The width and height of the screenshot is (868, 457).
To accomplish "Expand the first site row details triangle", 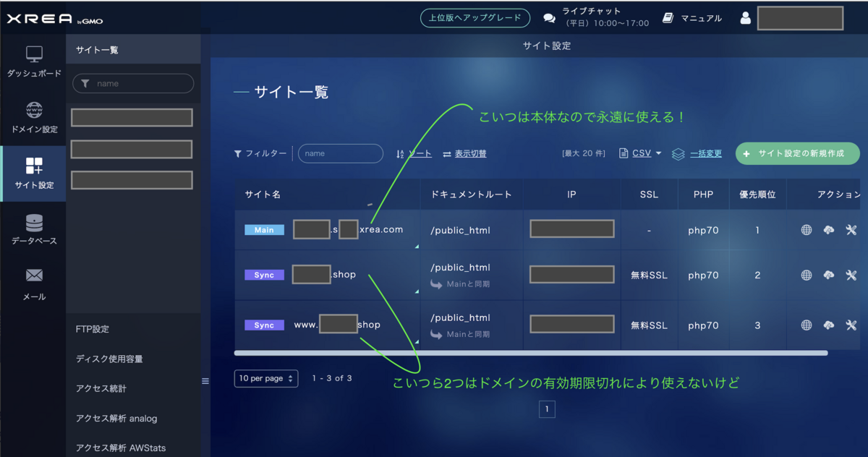I will click(416, 246).
